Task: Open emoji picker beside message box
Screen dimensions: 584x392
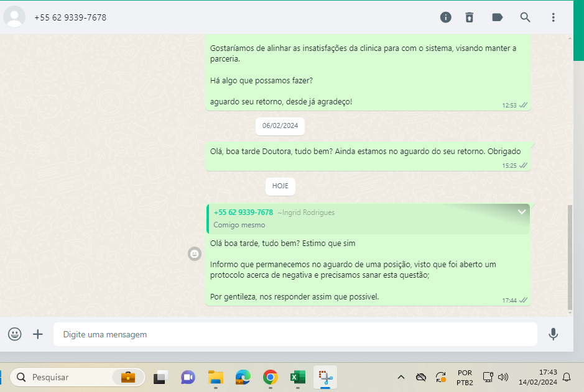Action: coord(14,334)
